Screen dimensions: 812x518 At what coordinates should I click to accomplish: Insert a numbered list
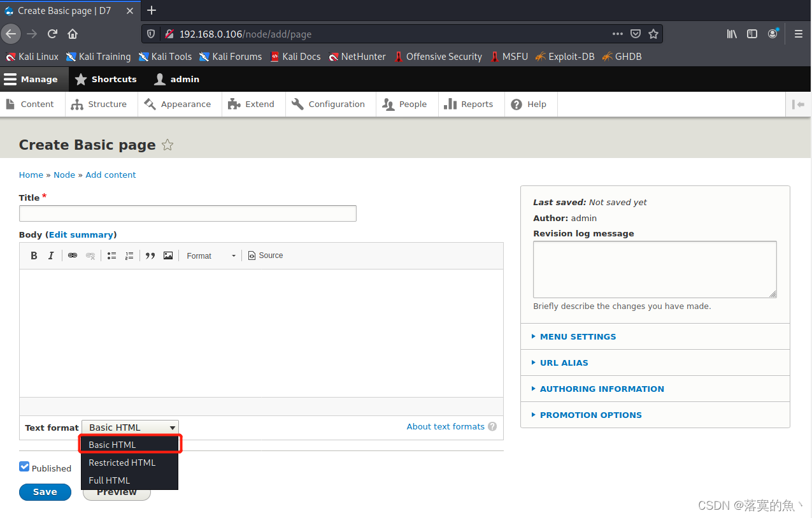pos(129,255)
